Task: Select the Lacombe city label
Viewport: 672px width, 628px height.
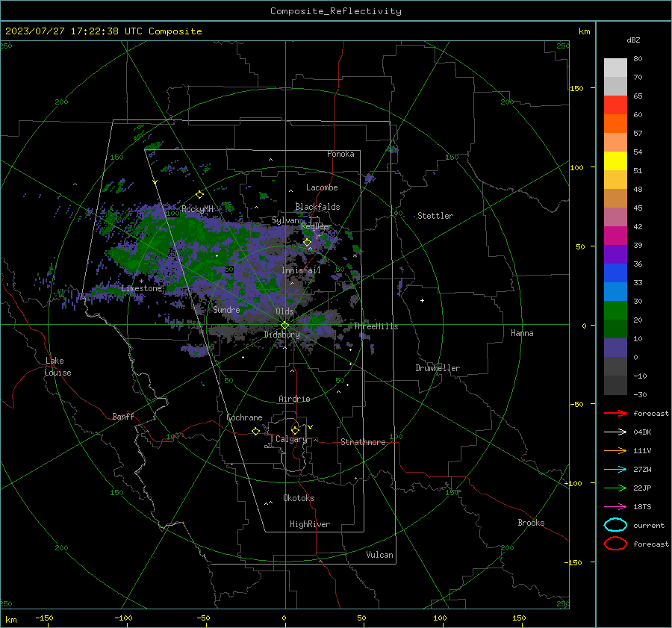Action: click(322, 187)
